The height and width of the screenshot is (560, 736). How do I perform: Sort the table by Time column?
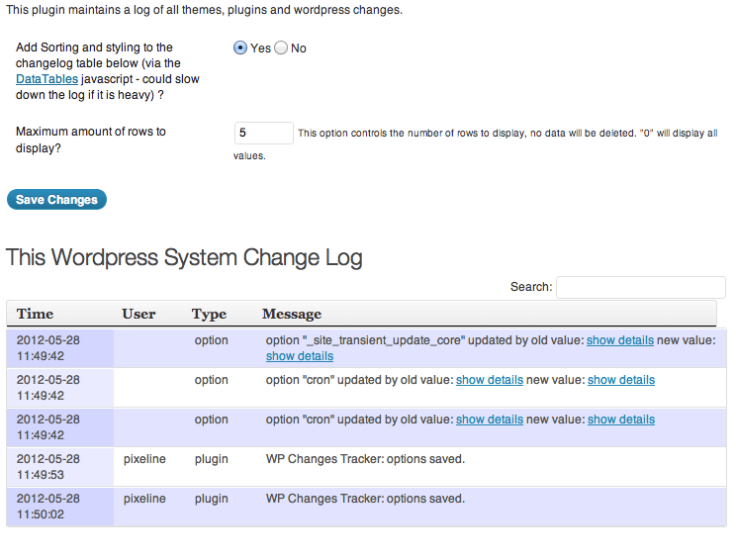pyautogui.click(x=36, y=314)
